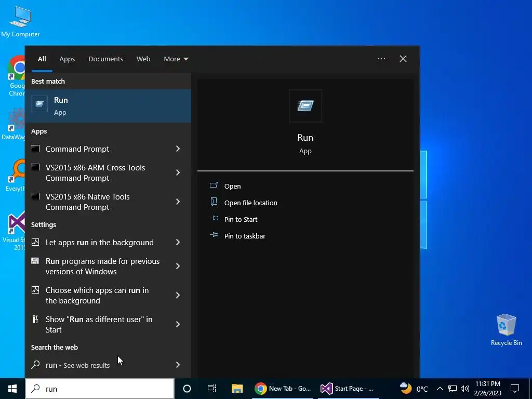Click the Open file location folder icon

(214, 202)
